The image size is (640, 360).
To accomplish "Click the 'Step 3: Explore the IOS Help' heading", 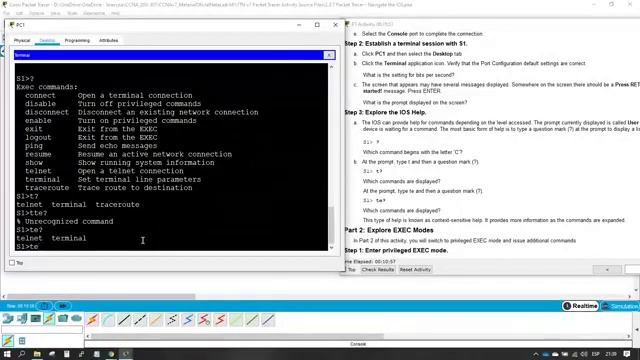I will [386, 112].
